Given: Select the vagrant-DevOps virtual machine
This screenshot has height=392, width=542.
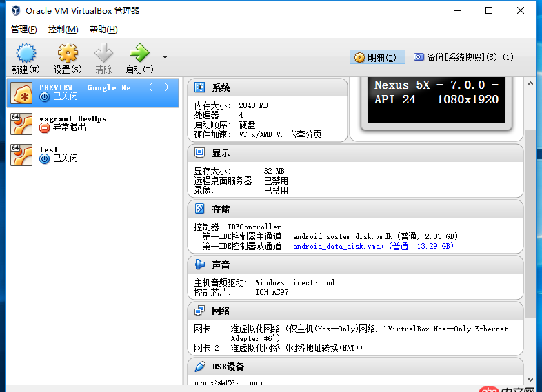Looking at the screenshot, I should [72, 123].
